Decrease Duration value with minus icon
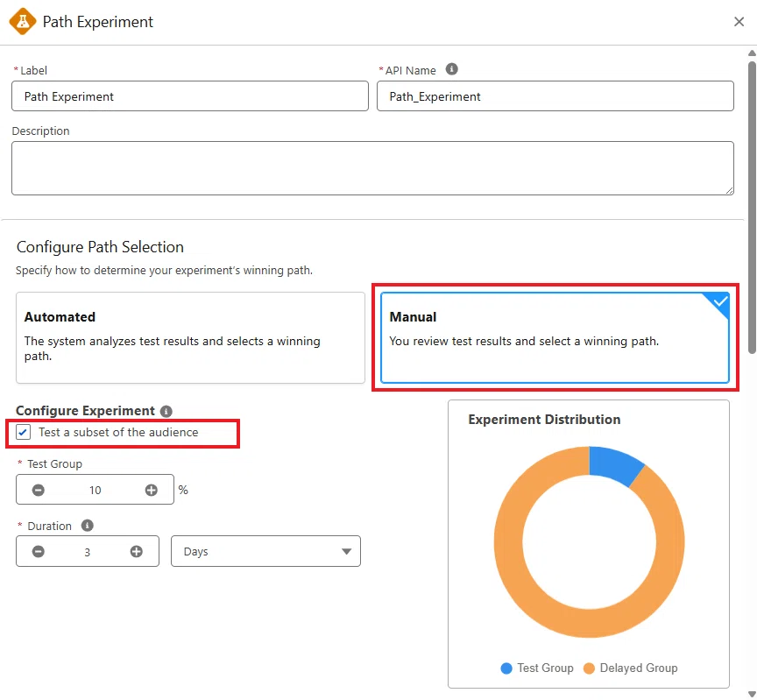This screenshot has width=757, height=700. 39,551
